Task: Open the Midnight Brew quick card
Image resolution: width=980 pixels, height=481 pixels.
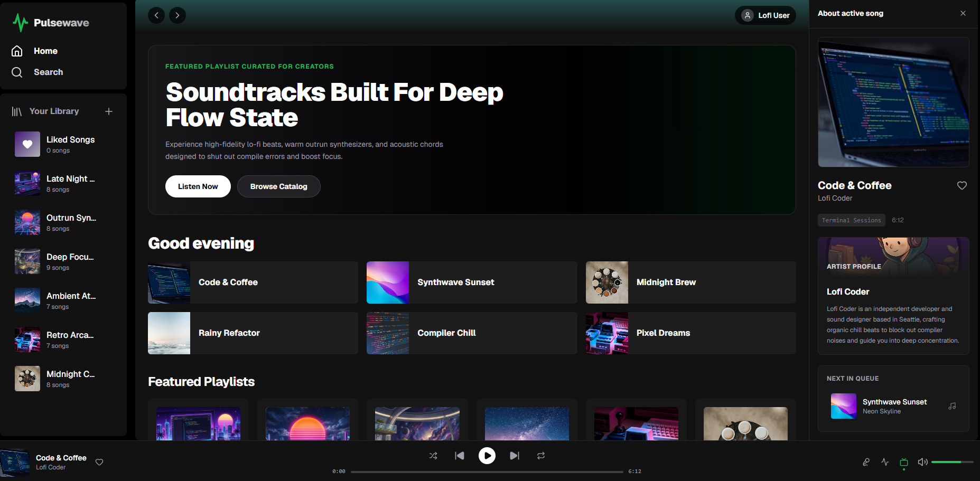Action: point(691,282)
